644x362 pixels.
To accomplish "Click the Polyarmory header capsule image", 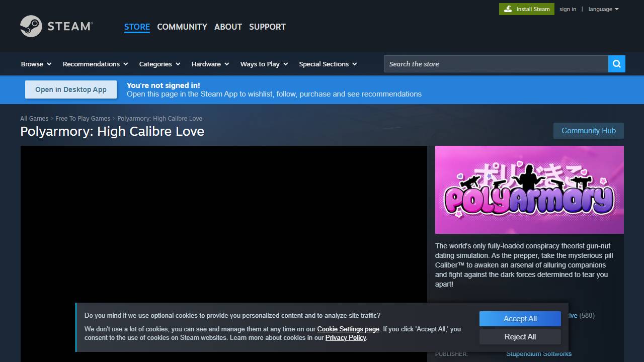I will (x=529, y=190).
